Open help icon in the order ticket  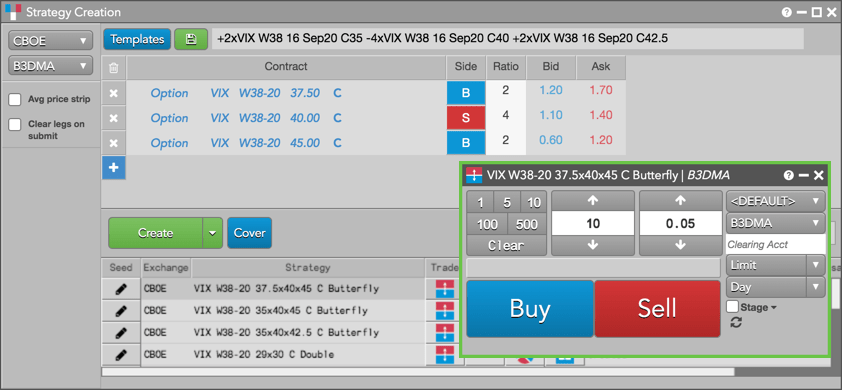[x=788, y=175]
